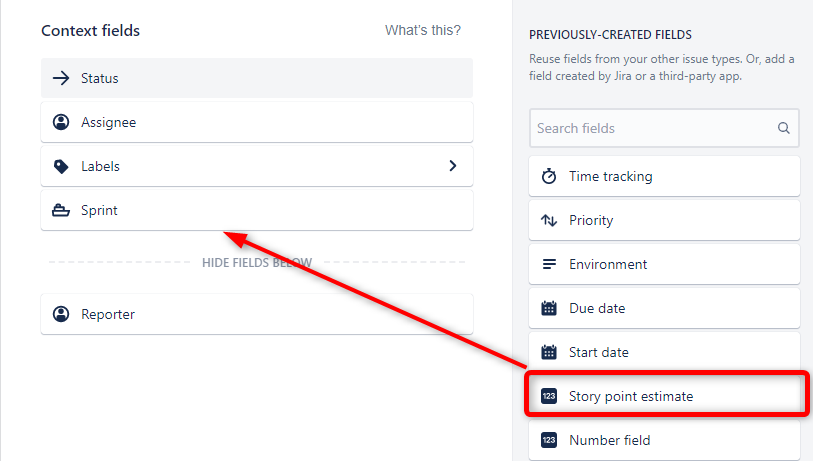Select the Status context field
This screenshot has height=461, width=813.
pyautogui.click(x=256, y=78)
